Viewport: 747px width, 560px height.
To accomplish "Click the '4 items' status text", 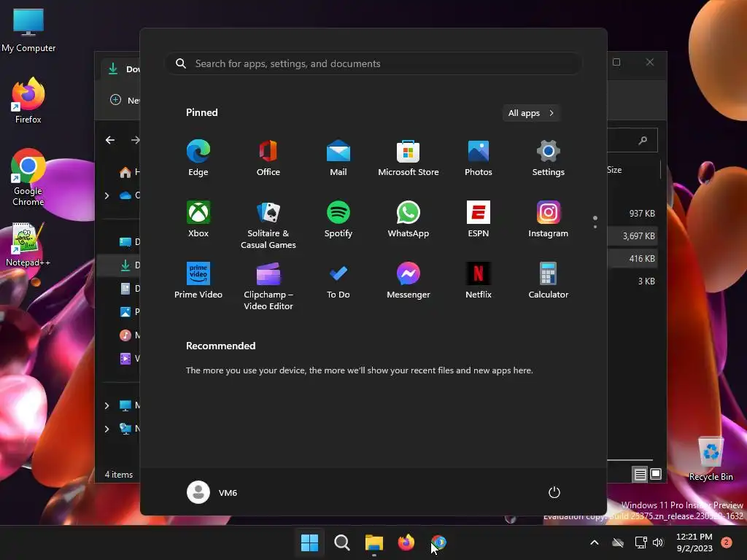I will pyautogui.click(x=119, y=475).
